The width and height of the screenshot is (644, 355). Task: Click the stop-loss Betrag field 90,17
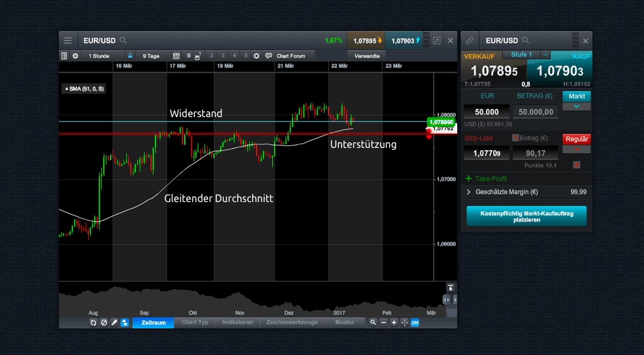536,153
